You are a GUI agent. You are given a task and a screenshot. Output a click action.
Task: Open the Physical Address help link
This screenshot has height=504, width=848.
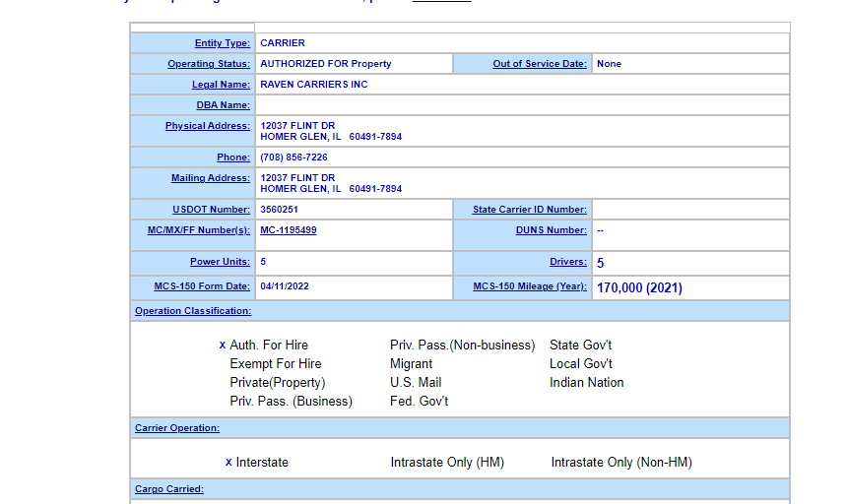tap(208, 125)
